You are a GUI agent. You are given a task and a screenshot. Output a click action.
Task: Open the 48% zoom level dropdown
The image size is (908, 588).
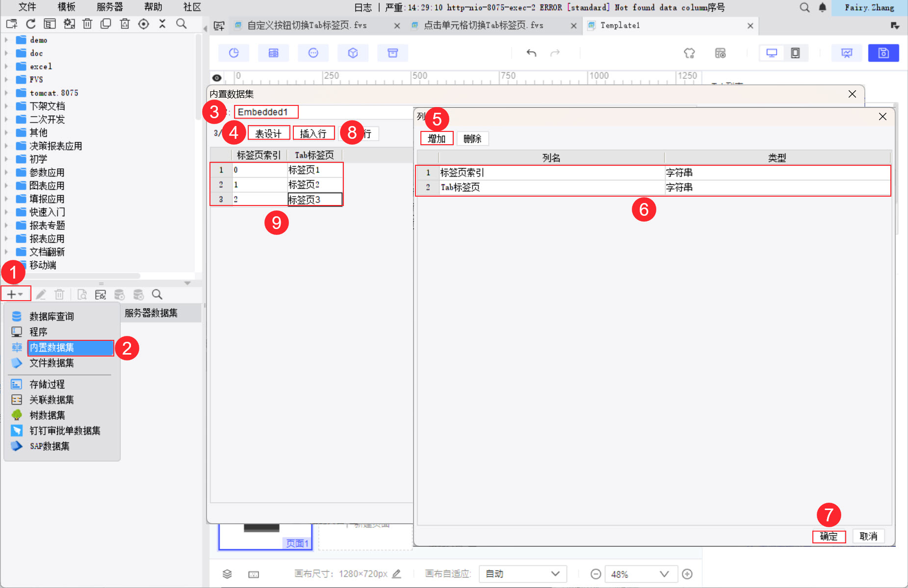click(640, 574)
